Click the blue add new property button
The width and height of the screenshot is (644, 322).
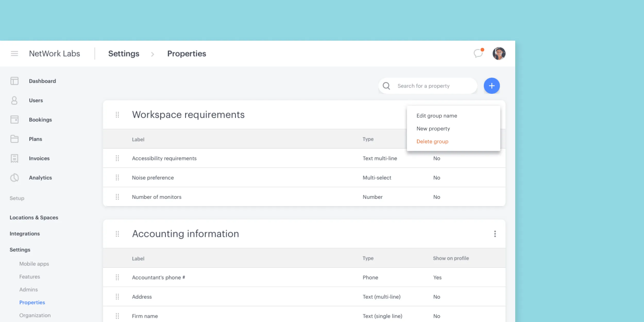click(491, 86)
